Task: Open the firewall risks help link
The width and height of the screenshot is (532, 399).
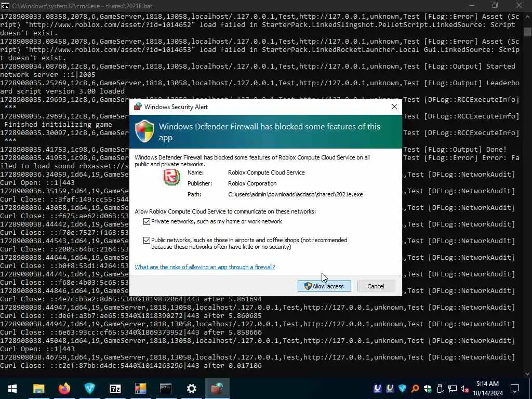Action: [205, 267]
